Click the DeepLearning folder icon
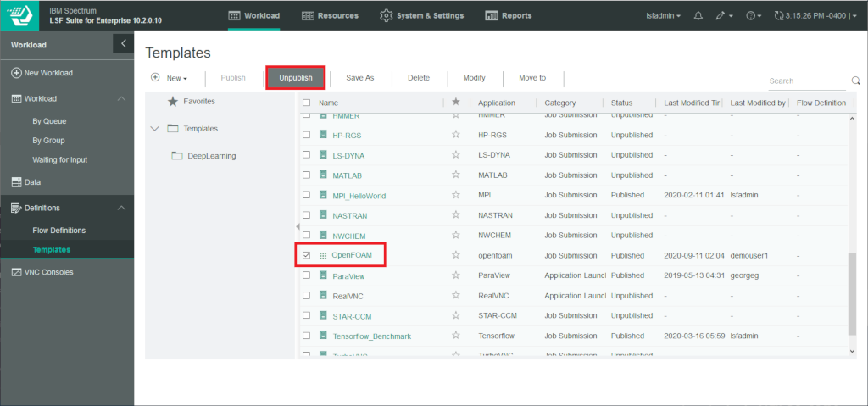 click(x=177, y=156)
